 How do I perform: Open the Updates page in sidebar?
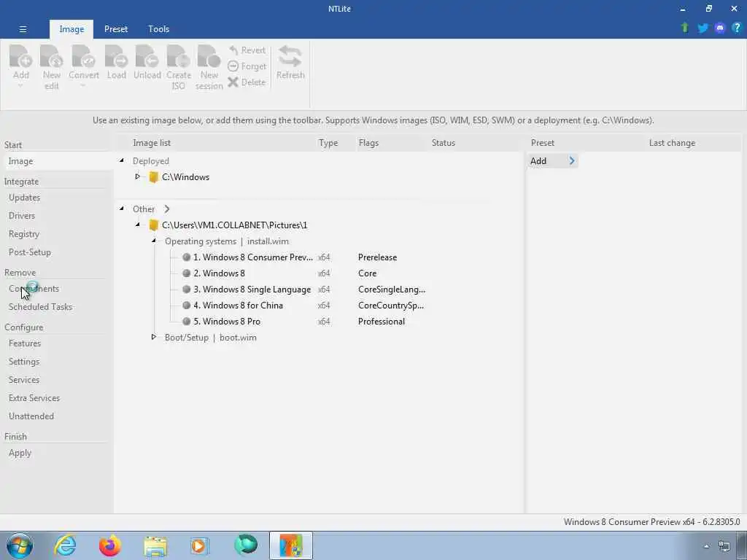(x=24, y=198)
